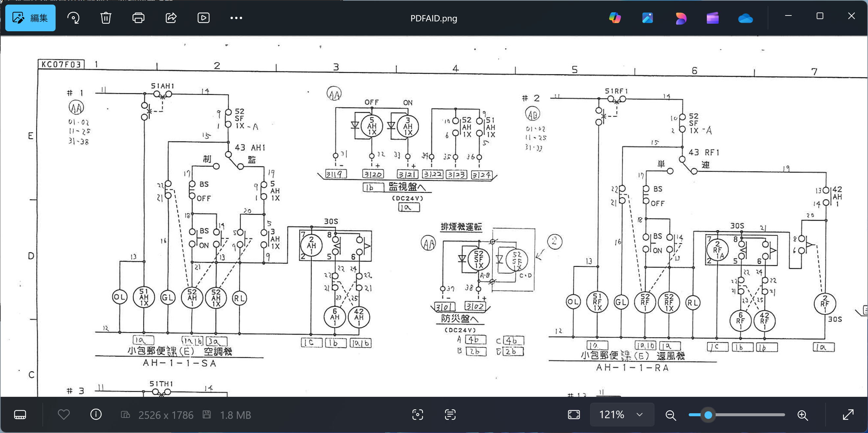The width and height of the screenshot is (868, 433).
Task: Expand the 121% zoom level dropdown
Action: [639, 415]
